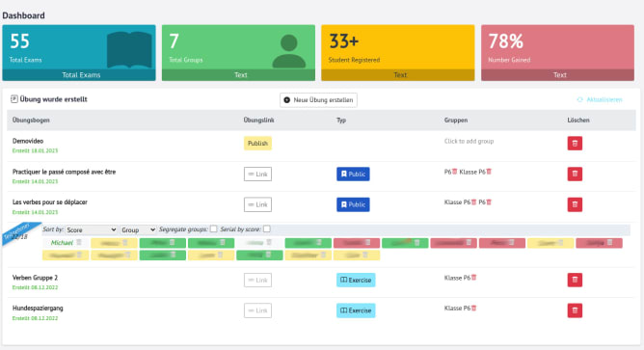The image size is (644, 350).
Task: Click the student name Michael
Action: click(62, 242)
